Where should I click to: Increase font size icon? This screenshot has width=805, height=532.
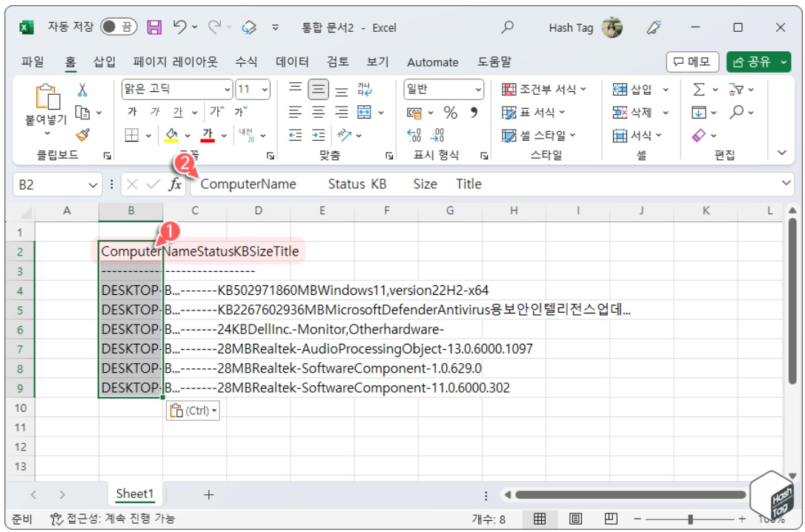click(216, 111)
